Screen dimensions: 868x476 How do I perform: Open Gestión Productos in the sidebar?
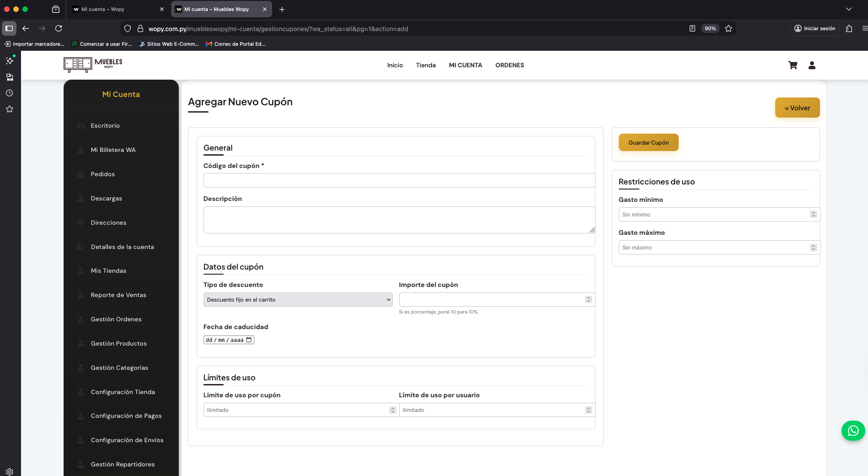click(119, 343)
